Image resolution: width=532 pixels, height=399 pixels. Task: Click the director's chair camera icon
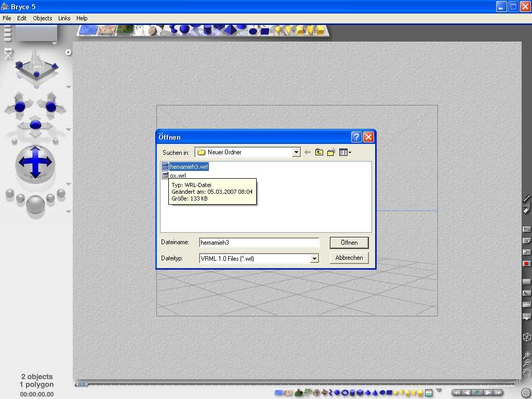[8, 54]
